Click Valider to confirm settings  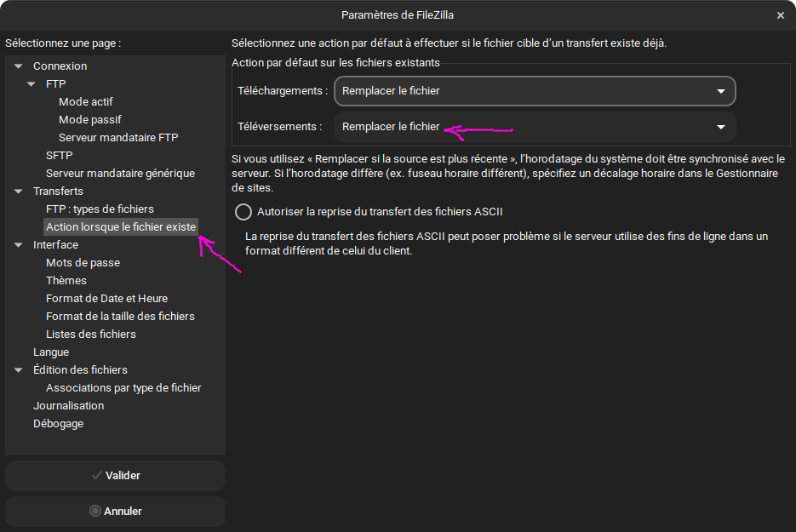115,476
